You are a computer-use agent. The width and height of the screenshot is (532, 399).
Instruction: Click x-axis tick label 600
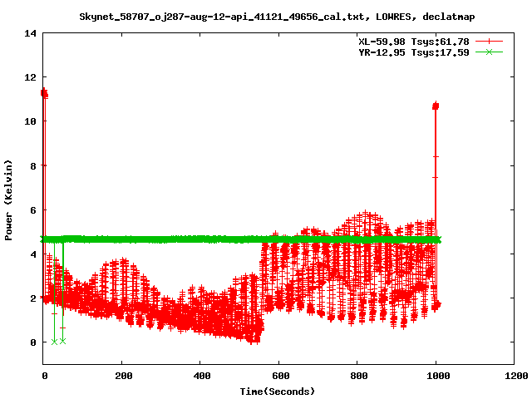[x=281, y=376]
